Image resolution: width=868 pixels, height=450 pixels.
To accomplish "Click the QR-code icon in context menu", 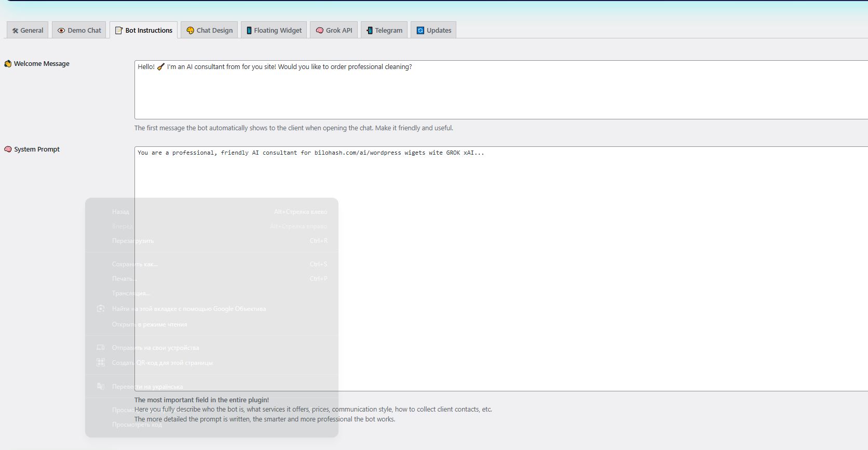I will point(101,363).
